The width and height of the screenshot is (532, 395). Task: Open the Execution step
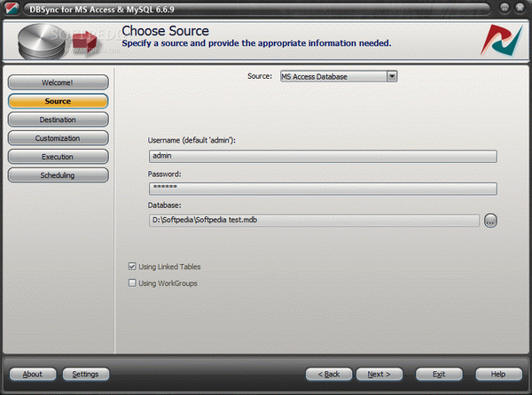(58, 157)
